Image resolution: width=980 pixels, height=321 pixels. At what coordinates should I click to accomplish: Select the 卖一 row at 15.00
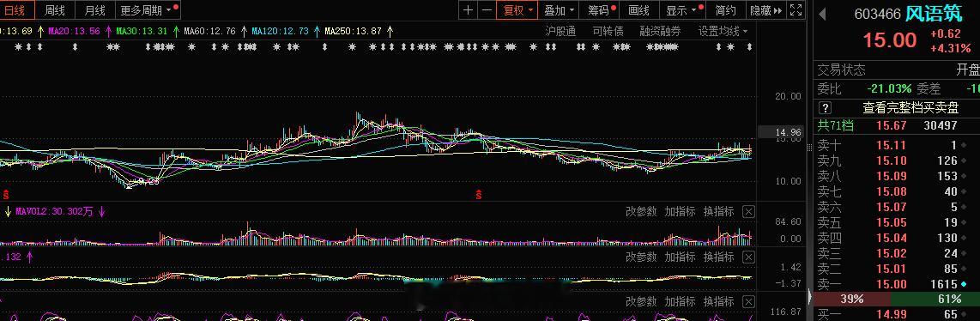tap(898, 284)
